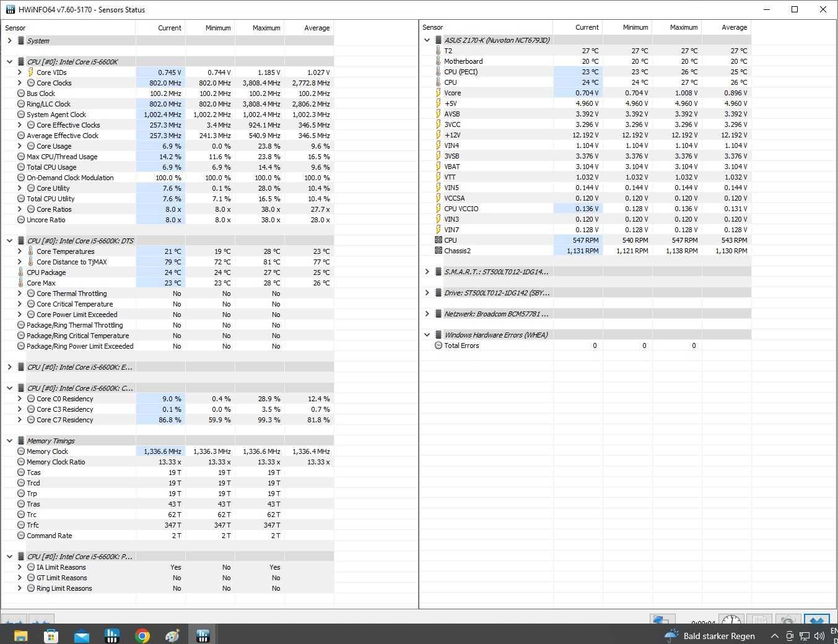Image resolution: width=838 pixels, height=644 pixels.
Task: Select the Tcas timing row
Action: (x=167, y=472)
